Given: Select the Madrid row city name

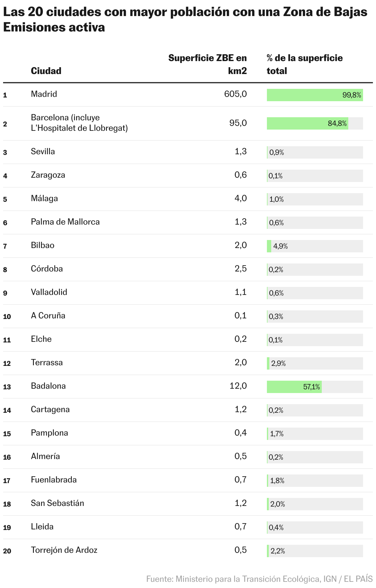Looking at the screenshot, I should pos(44,94).
